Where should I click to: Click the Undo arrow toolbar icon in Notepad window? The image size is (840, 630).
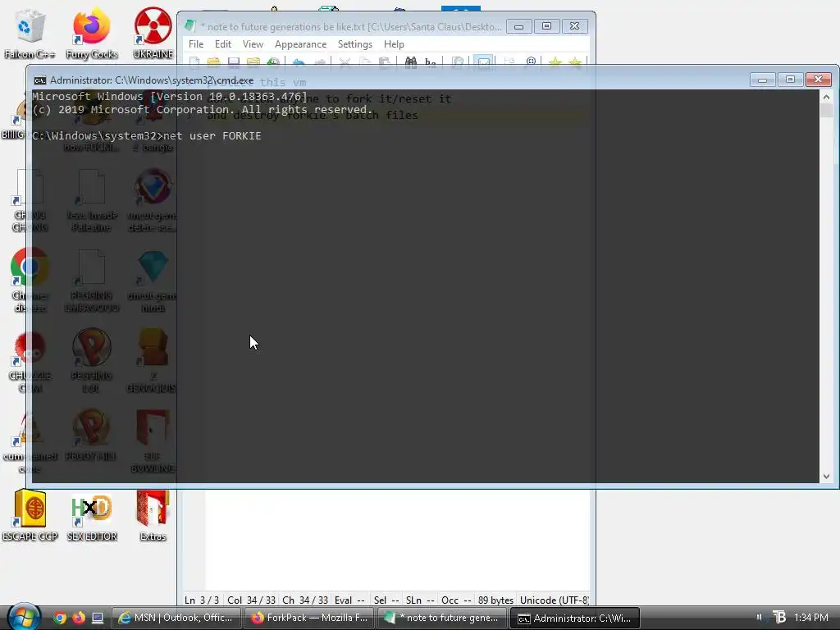point(299,62)
